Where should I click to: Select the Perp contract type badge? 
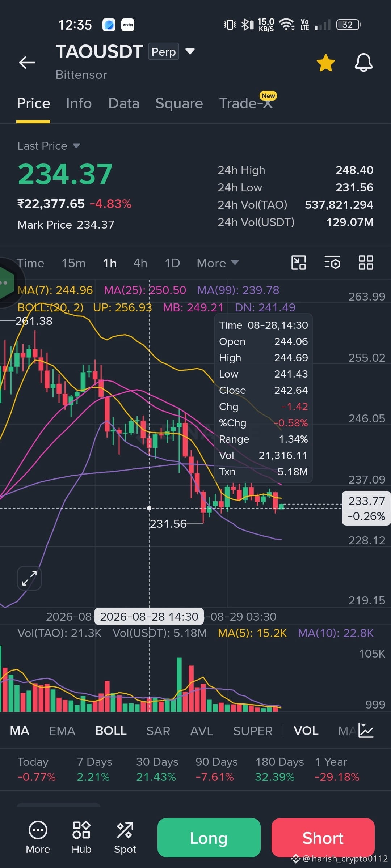point(163,52)
